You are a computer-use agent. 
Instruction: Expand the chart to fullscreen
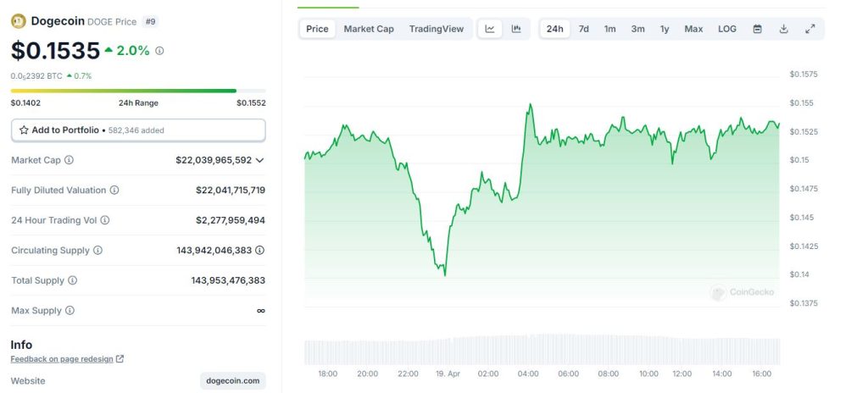pyautogui.click(x=810, y=29)
